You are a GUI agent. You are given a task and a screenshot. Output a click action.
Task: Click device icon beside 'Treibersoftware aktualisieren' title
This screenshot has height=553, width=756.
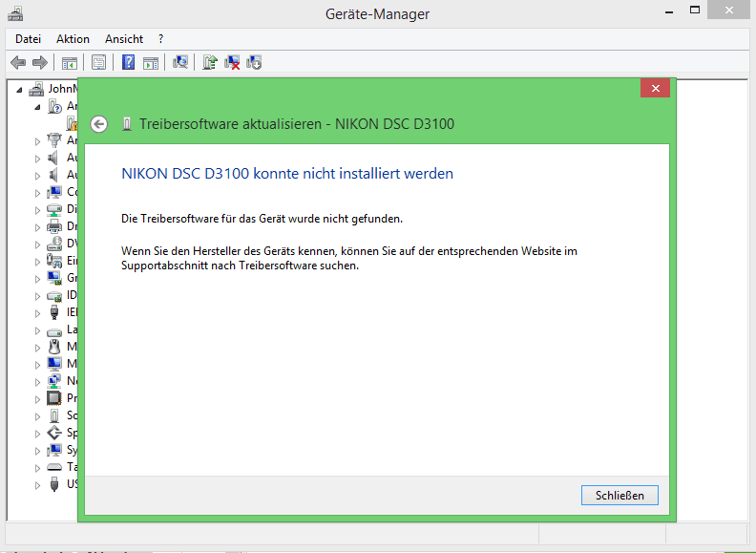127,124
